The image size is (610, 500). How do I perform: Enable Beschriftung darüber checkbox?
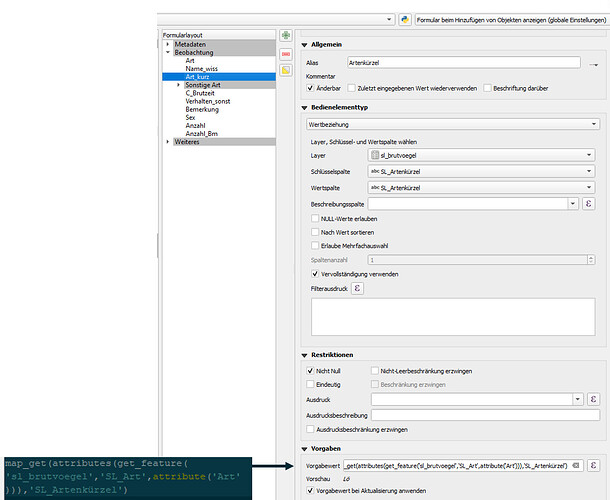[x=487, y=88]
